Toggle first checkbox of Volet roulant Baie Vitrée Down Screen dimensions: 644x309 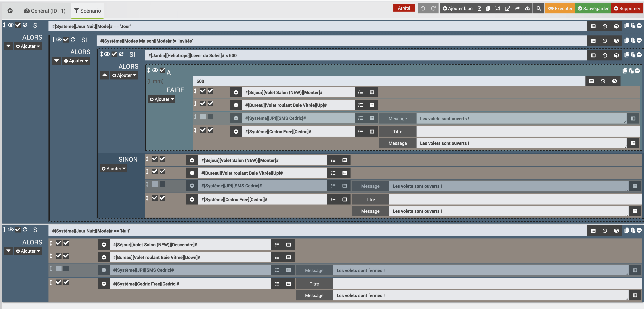click(59, 256)
